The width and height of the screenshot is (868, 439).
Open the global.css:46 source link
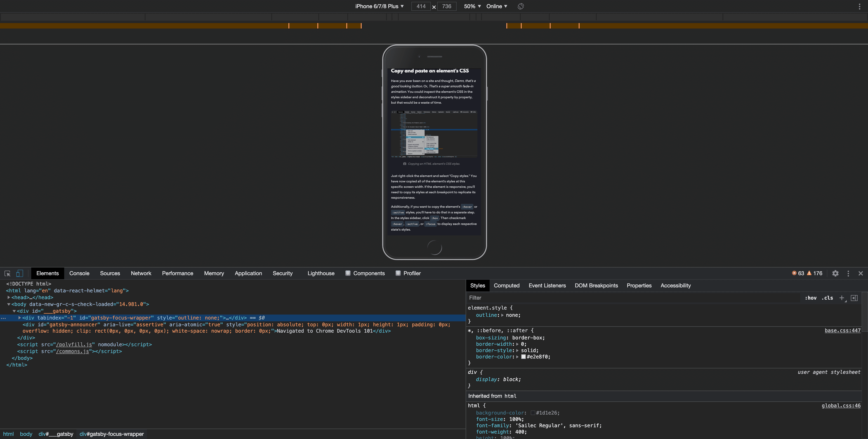coord(841,406)
